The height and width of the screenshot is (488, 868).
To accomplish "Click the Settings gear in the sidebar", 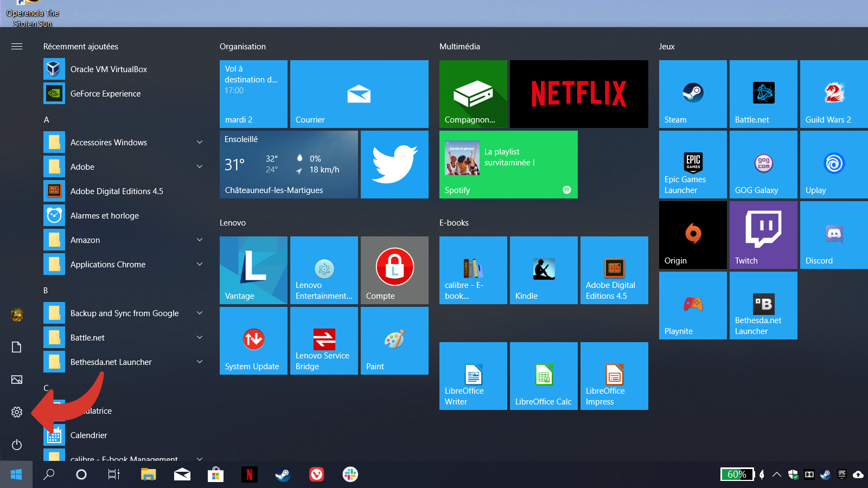I will pyautogui.click(x=17, y=412).
